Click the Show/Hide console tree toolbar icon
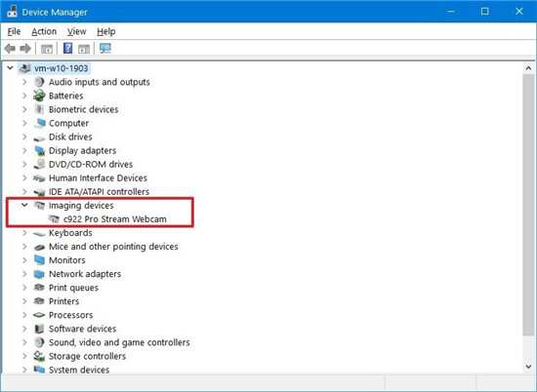Screen dimensions: 537x392 point(47,49)
